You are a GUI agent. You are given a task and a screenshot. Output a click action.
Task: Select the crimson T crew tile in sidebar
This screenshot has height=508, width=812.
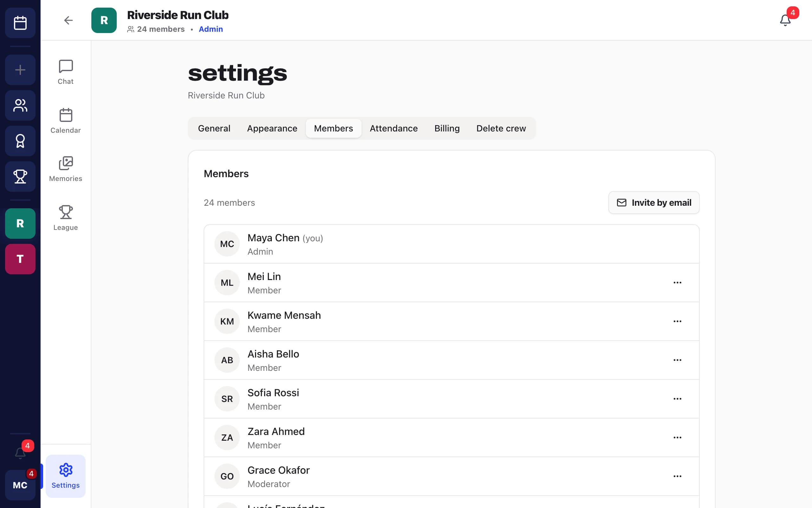click(20, 259)
